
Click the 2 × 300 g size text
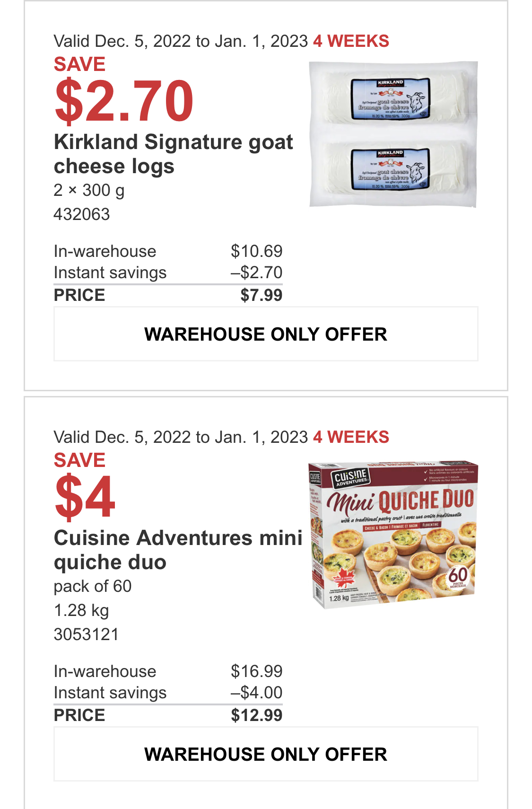[89, 190]
